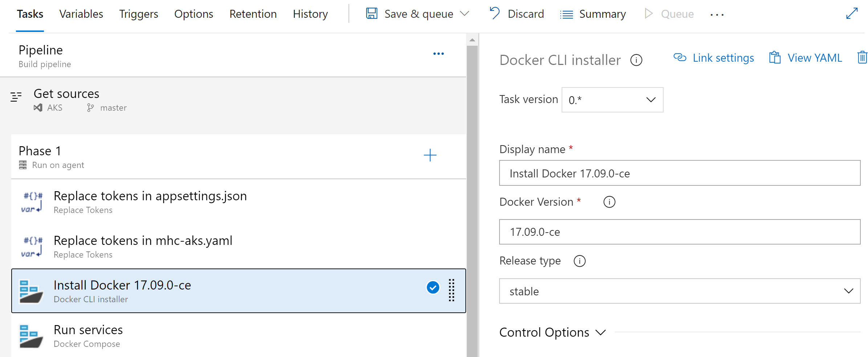Open the Triggers tab
Image resolution: width=868 pixels, height=357 pixels.
[x=138, y=14]
